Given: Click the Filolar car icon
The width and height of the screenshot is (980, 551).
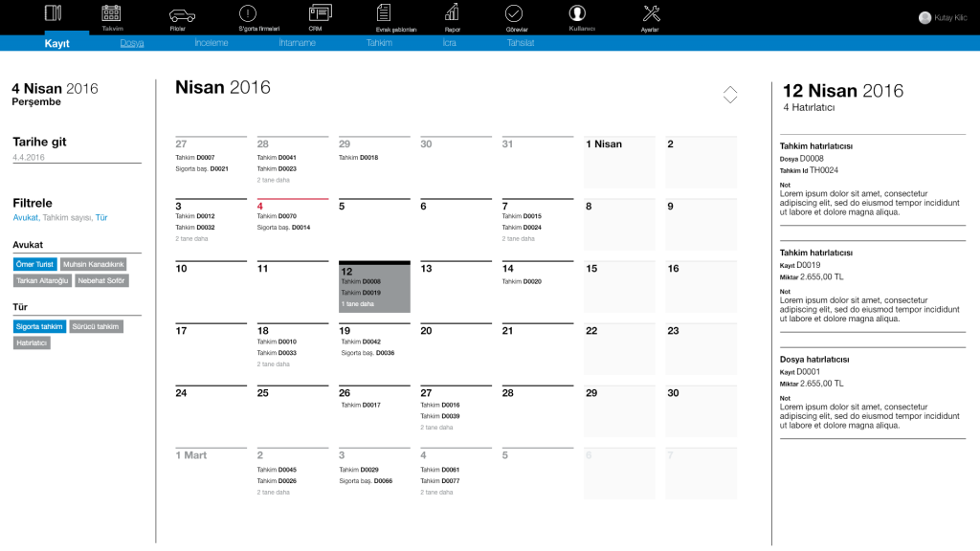Looking at the screenshot, I should [181, 15].
